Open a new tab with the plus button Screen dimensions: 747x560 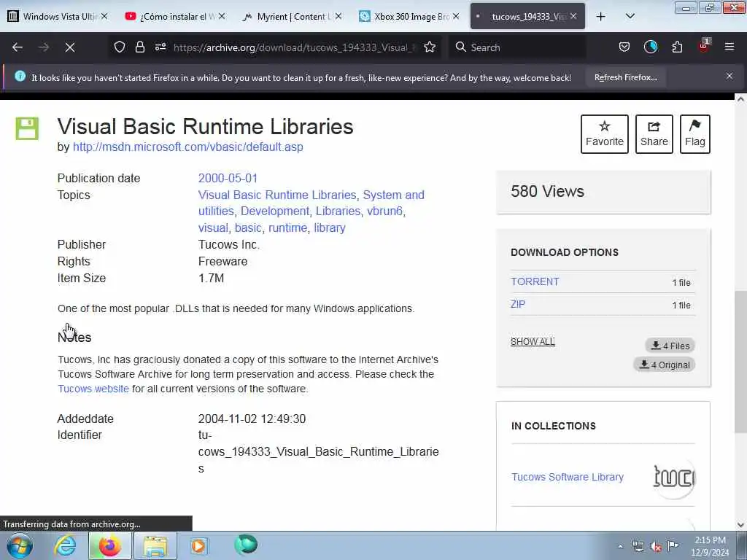click(601, 17)
